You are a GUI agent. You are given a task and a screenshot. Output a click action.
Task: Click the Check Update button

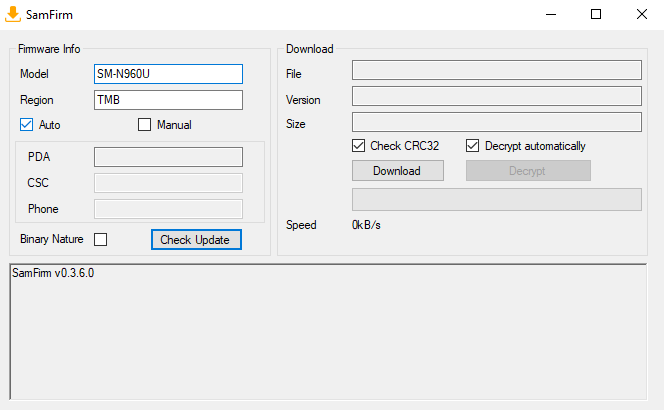(196, 240)
